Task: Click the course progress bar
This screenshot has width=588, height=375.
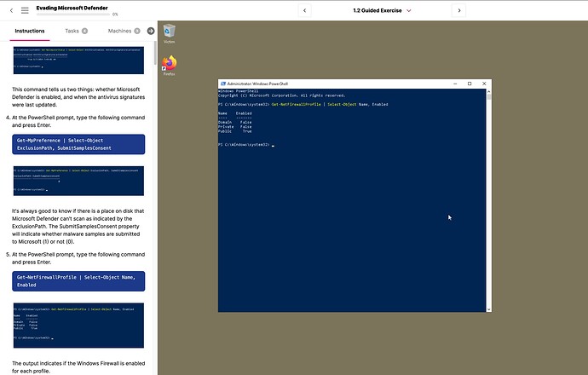Action: click(73, 14)
